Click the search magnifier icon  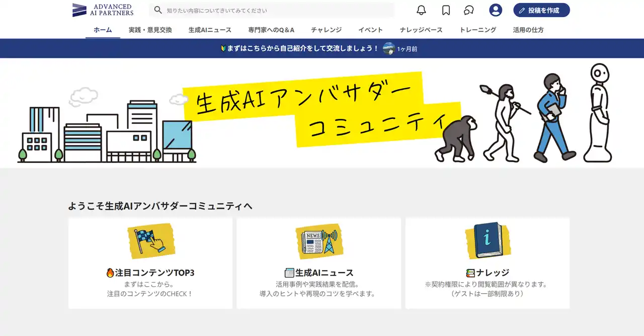point(157,10)
